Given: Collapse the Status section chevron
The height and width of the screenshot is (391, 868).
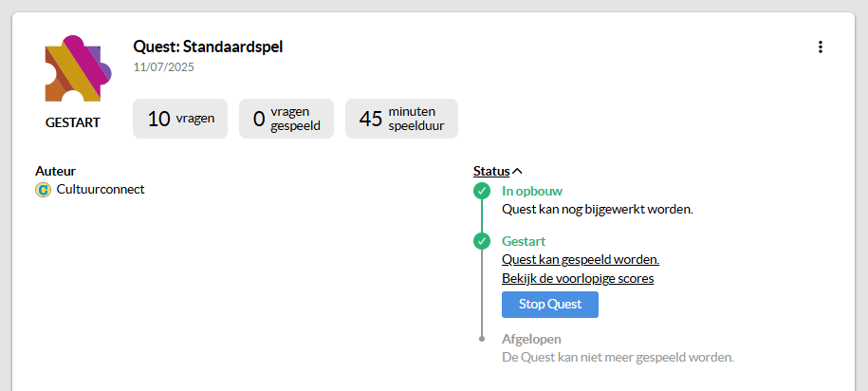Looking at the screenshot, I should 517,171.
